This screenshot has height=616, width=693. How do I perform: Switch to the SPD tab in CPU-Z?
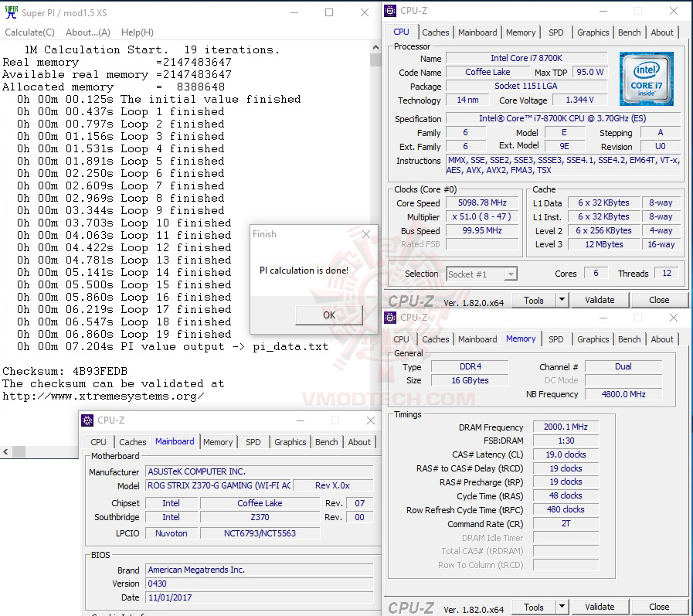[556, 32]
